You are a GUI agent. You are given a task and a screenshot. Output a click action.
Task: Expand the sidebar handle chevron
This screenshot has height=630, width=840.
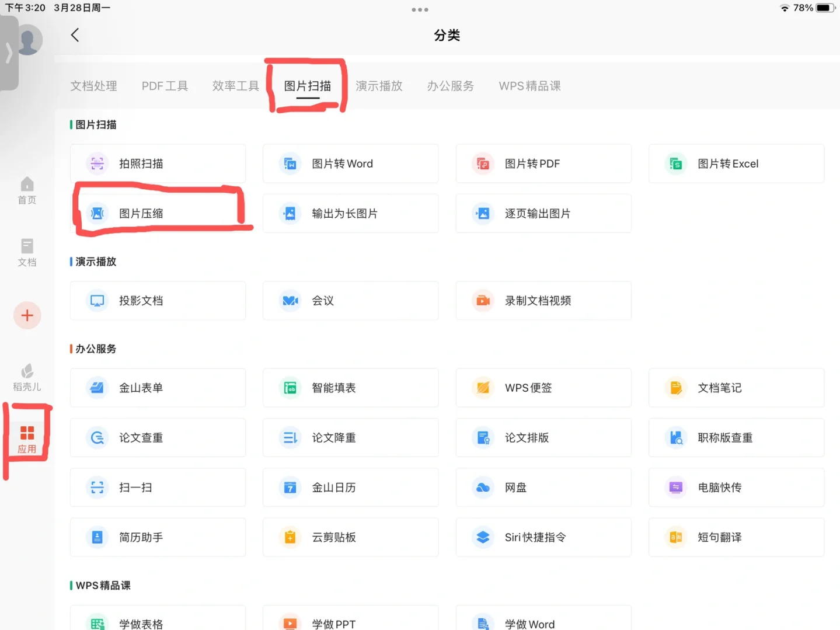9,53
